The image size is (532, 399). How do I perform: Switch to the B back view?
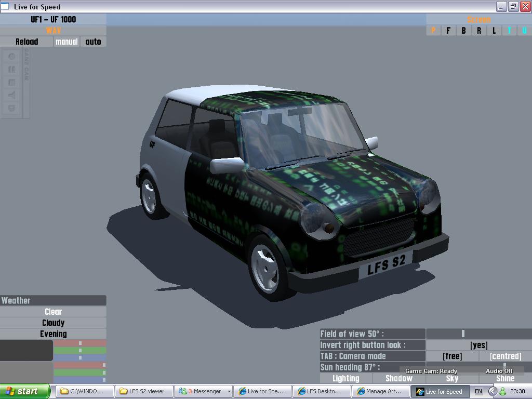point(464,31)
